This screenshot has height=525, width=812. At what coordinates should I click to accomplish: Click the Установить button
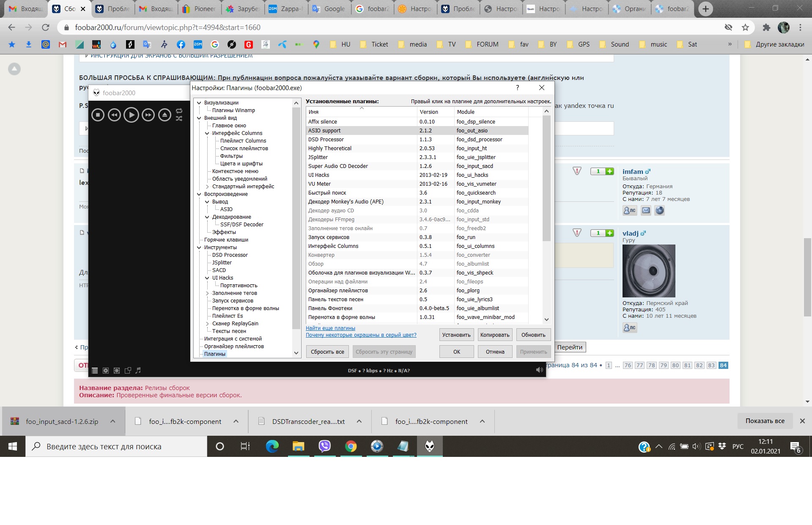[x=456, y=335]
